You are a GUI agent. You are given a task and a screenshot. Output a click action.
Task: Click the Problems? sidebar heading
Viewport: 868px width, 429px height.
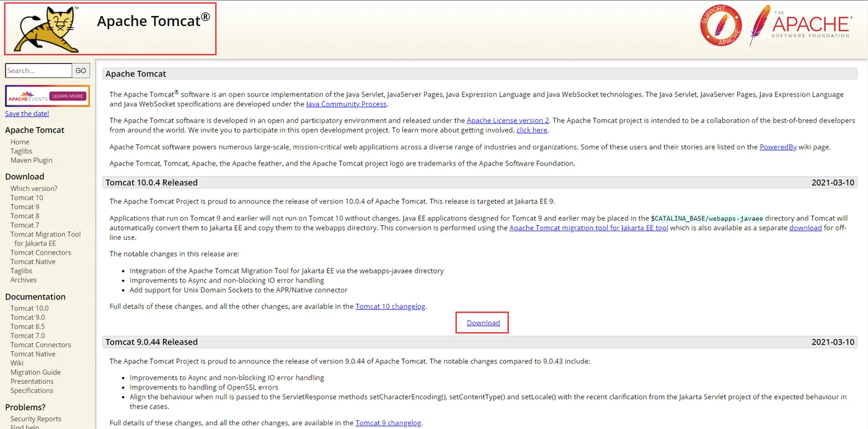[25, 407]
